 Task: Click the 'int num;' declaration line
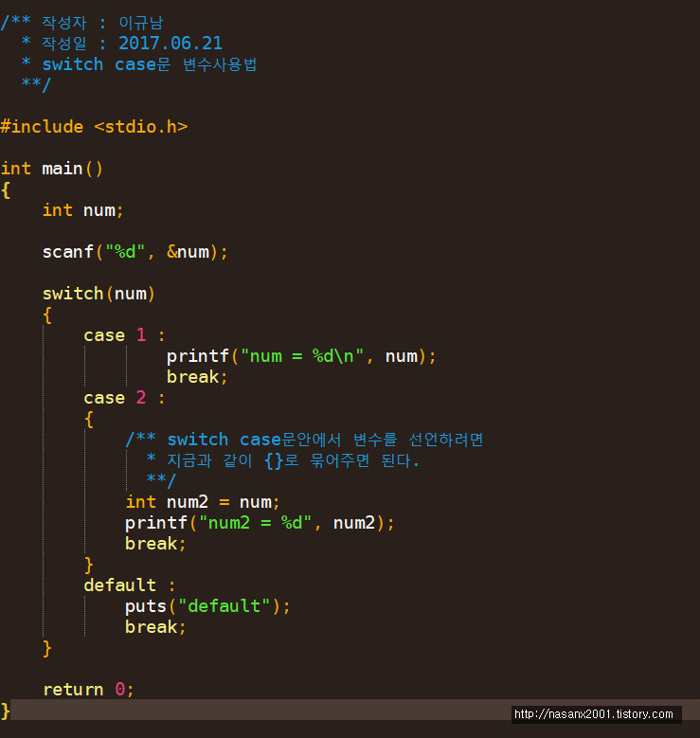coord(82,210)
